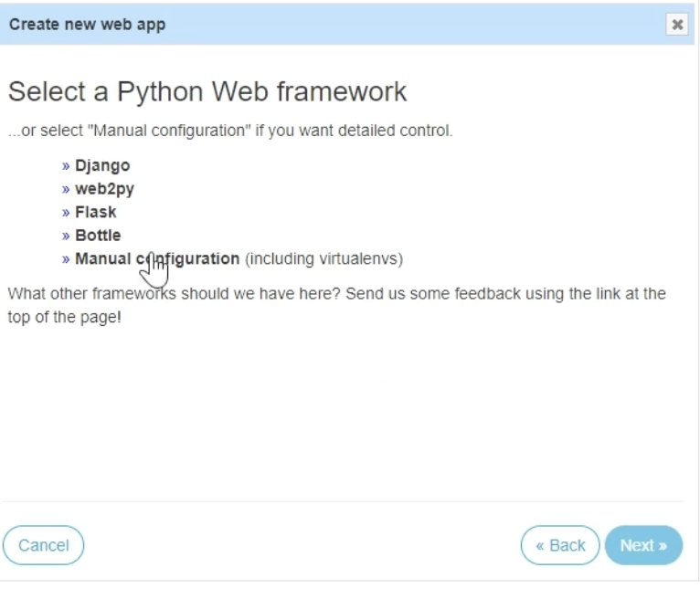Click the 'Select a Python Web framework' heading
This screenshot has width=700, height=599.
[207, 92]
